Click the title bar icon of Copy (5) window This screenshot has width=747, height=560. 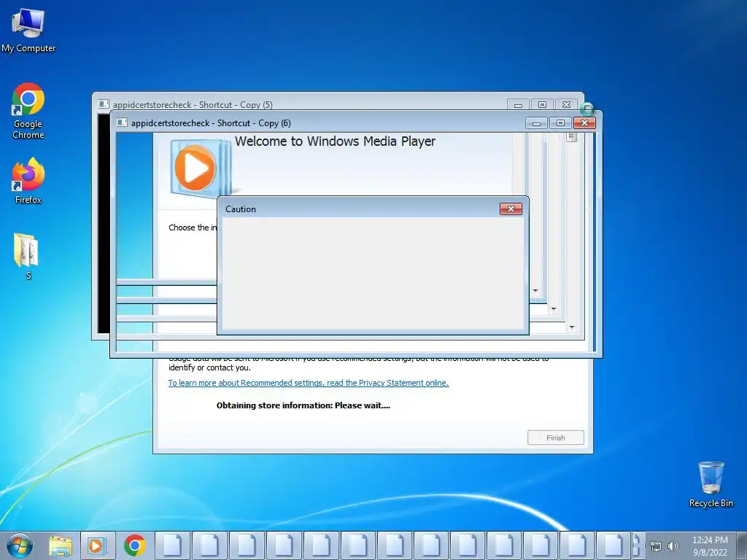pos(104,104)
